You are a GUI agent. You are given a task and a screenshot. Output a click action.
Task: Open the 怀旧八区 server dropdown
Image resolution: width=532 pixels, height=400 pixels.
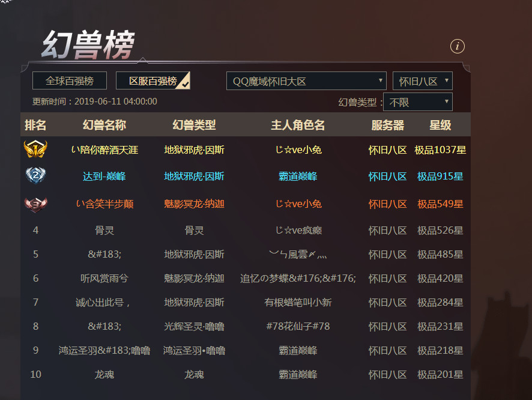click(422, 81)
